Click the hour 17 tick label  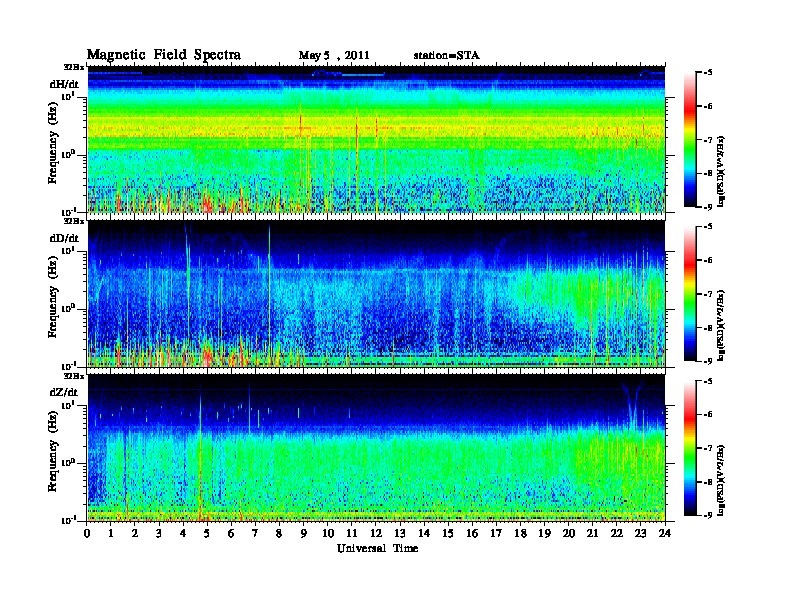(496, 534)
